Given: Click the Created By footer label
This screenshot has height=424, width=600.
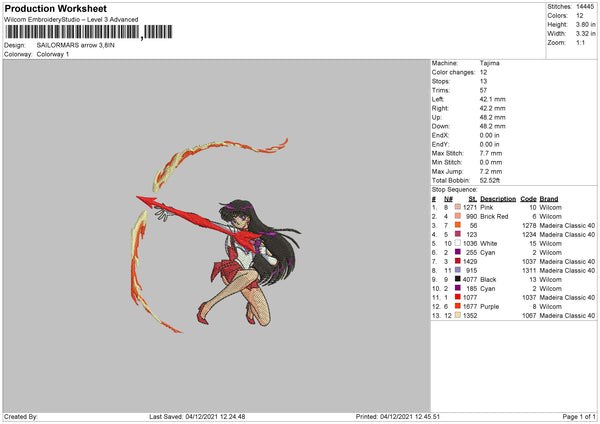Looking at the screenshot, I should click(21, 417).
